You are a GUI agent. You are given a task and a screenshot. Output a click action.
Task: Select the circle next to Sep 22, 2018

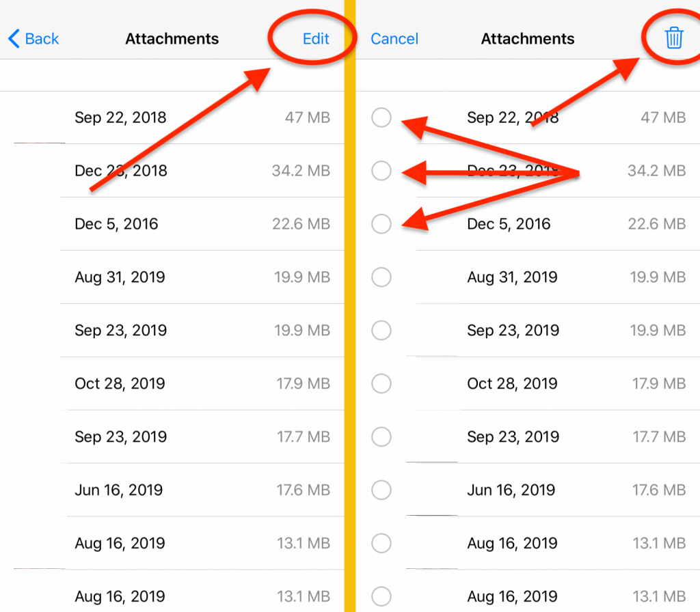381,117
